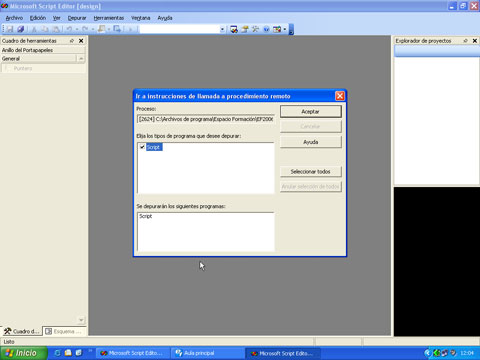Switch to the first Microsoft Script Editor taskbar button

pos(133,353)
